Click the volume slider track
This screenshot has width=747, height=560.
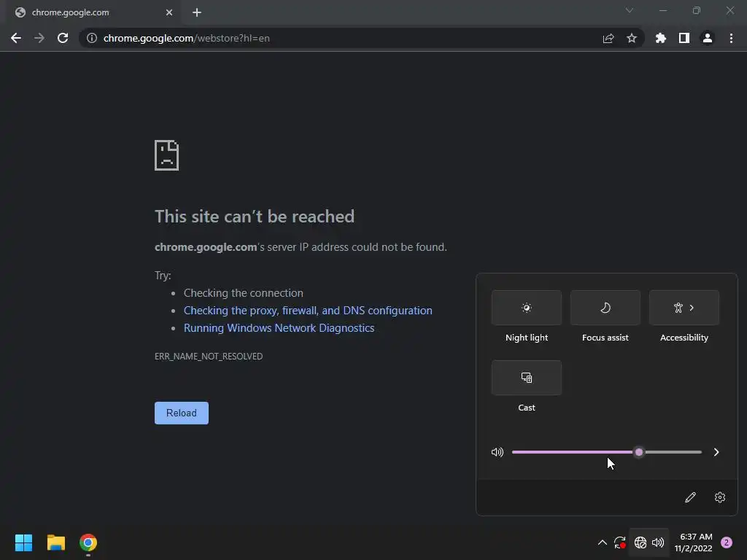tap(607, 452)
